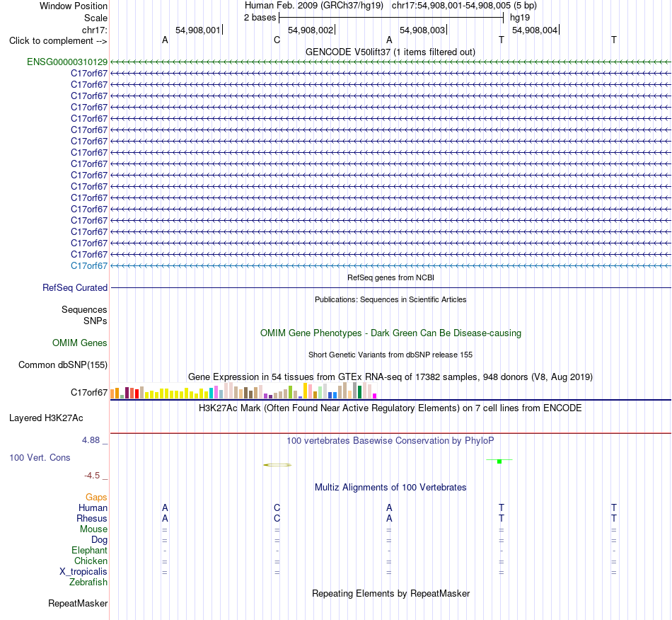Open the ENSG00000310129 gene label

(67, 62)
